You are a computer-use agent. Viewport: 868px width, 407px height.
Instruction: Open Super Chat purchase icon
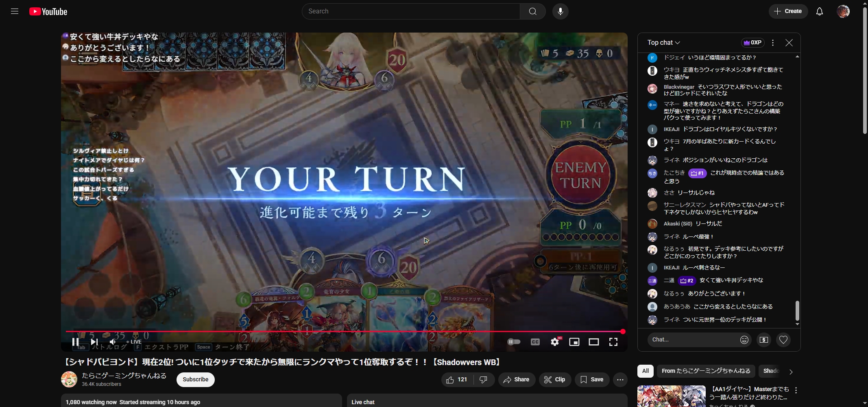tap(764, 340)
